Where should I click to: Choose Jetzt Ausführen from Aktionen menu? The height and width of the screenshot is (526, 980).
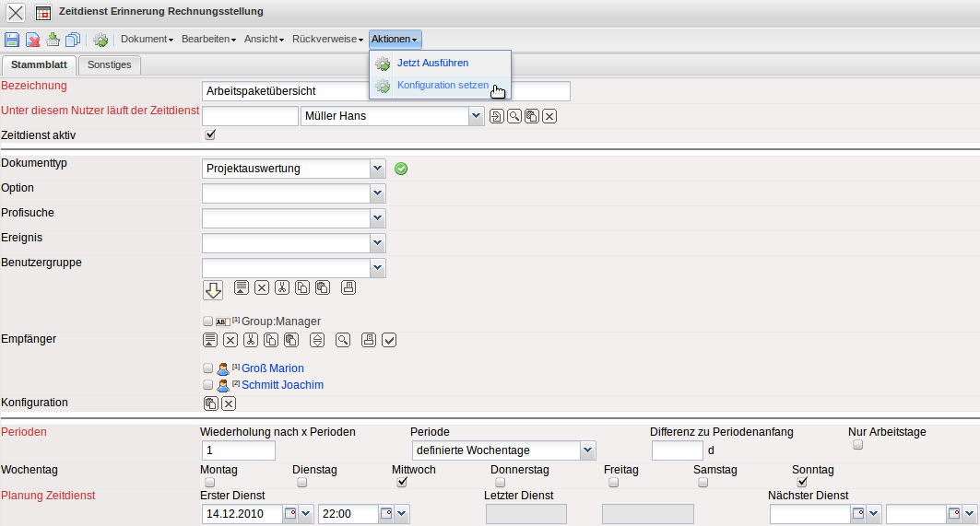(432, 63)
